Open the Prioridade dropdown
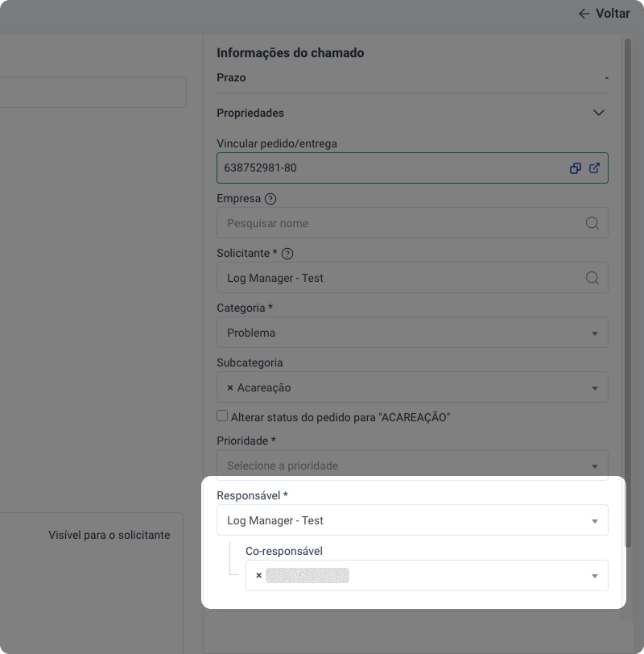This screenshot has height=654, width=644. (594, 466)
